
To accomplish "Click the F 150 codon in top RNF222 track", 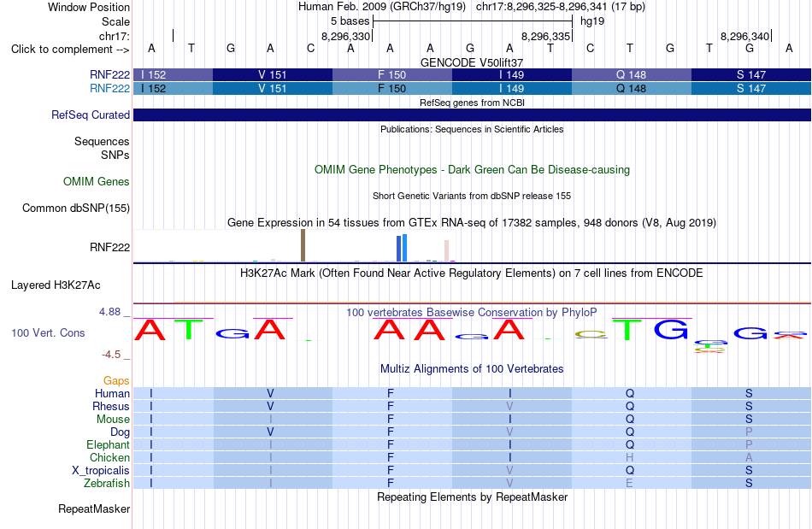I will [392, 74].
